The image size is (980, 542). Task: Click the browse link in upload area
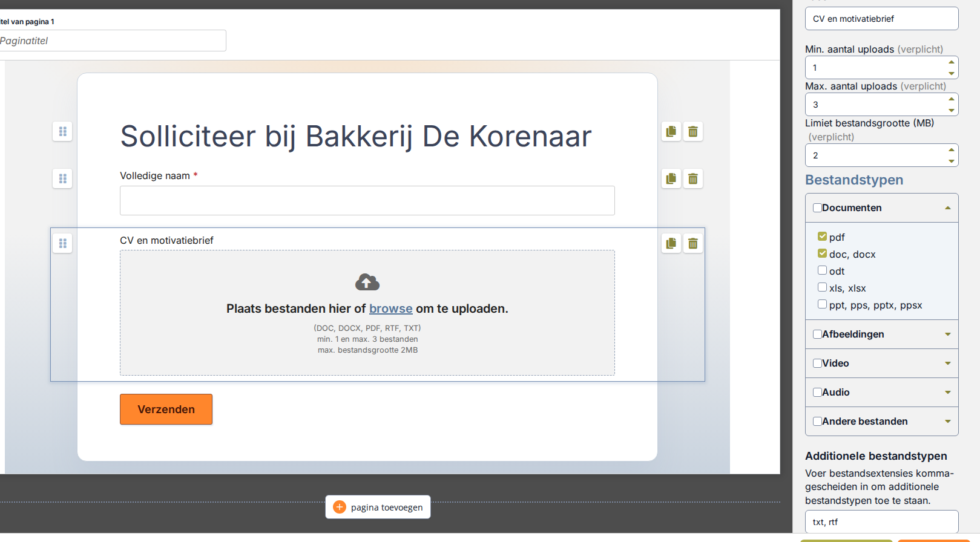pyautogui.click(x=391, y=309)
